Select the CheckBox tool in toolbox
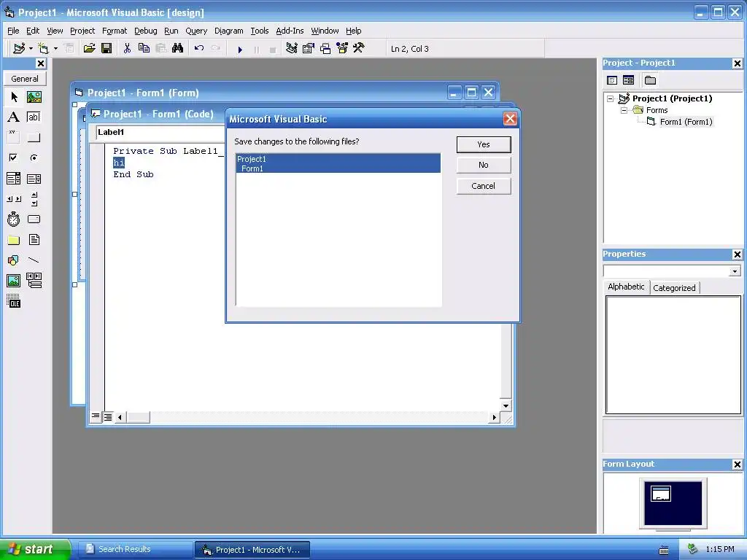This screenshot has width=747, height=560. click(x=14, y=157)
